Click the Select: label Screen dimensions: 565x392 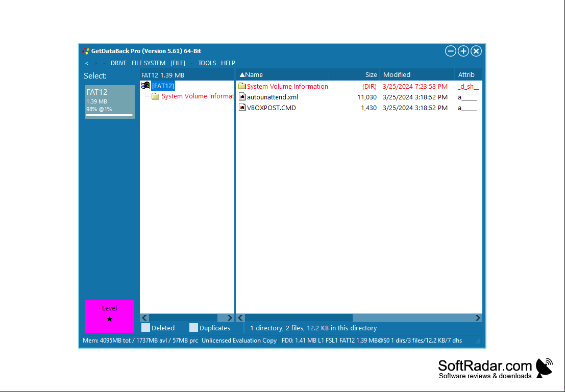tap(95, 75)
